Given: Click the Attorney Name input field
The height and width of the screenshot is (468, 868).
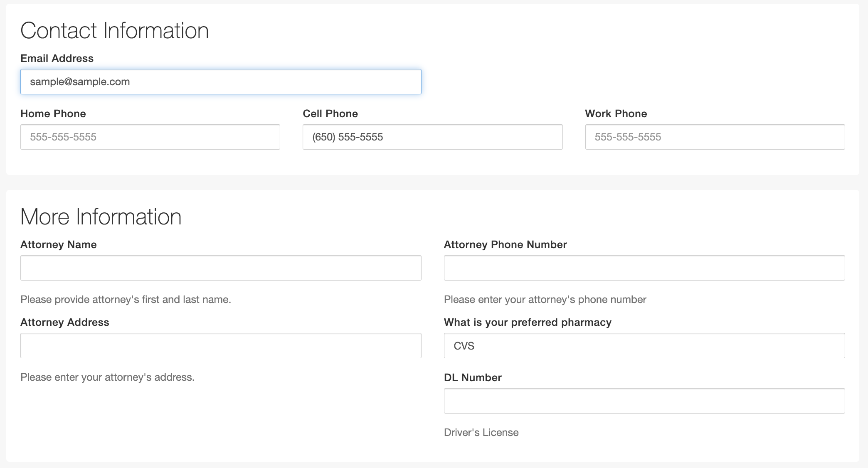Looking at the screenshot, I should pos(221,267).
